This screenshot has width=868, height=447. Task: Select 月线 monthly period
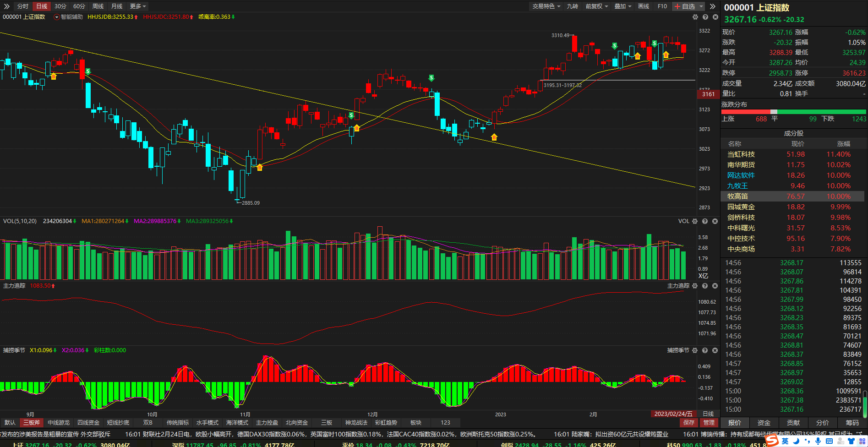coord(117,6)
